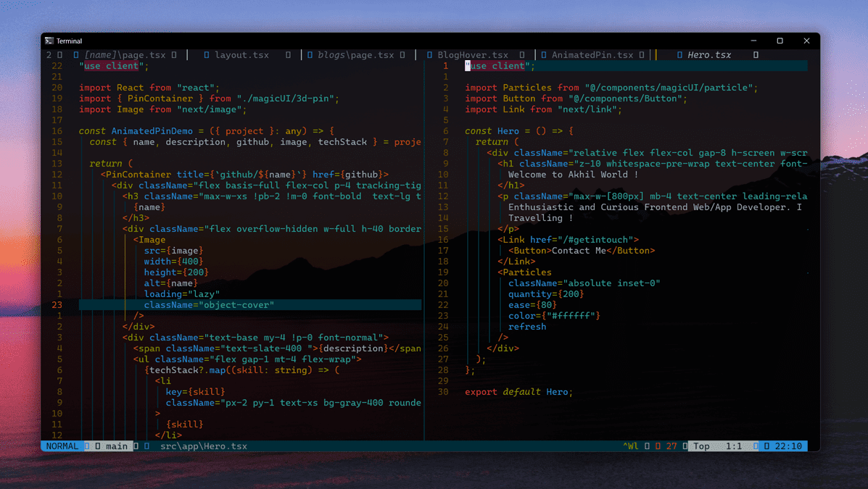868x489 pixels.
Task: Close the layout.tsx buffer tab
Action: click(x=288, y=55)
